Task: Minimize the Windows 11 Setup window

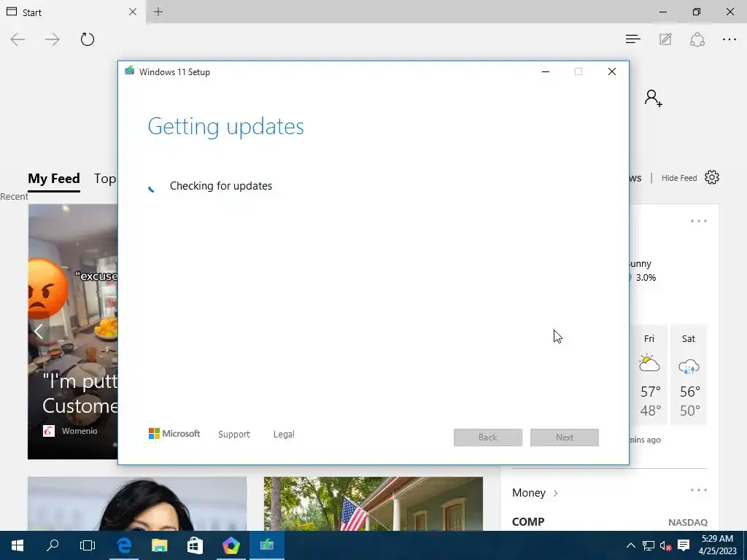Action: [546, 71]
